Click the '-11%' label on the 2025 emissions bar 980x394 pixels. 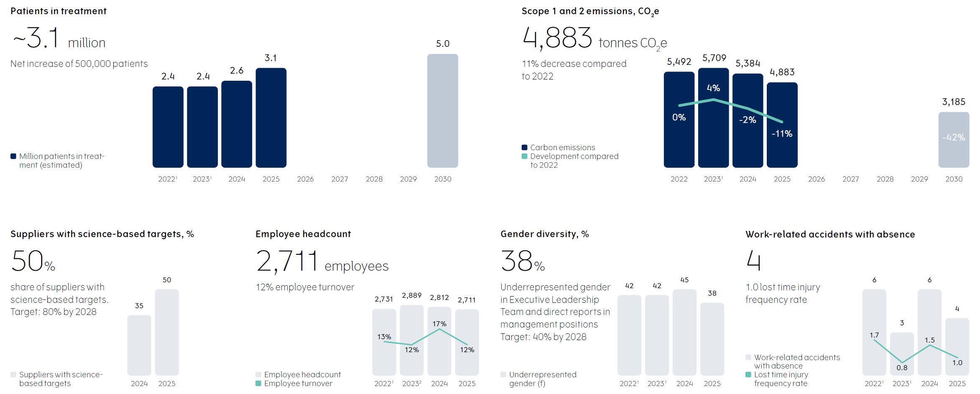point(782,134)
